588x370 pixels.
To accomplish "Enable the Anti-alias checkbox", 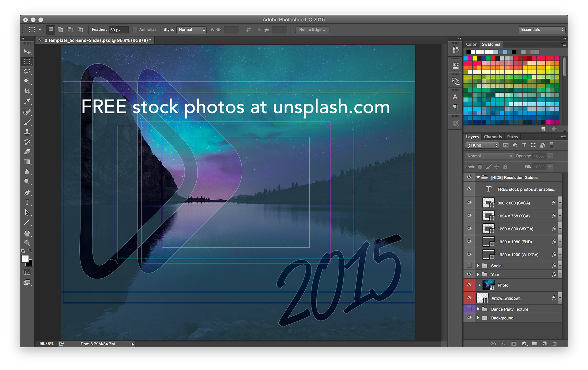I will (x=135, y=30).
